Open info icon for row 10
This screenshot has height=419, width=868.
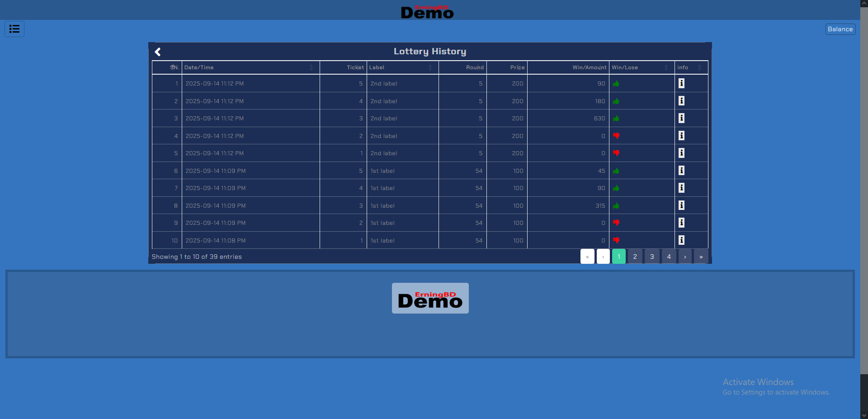pos(681,240)
